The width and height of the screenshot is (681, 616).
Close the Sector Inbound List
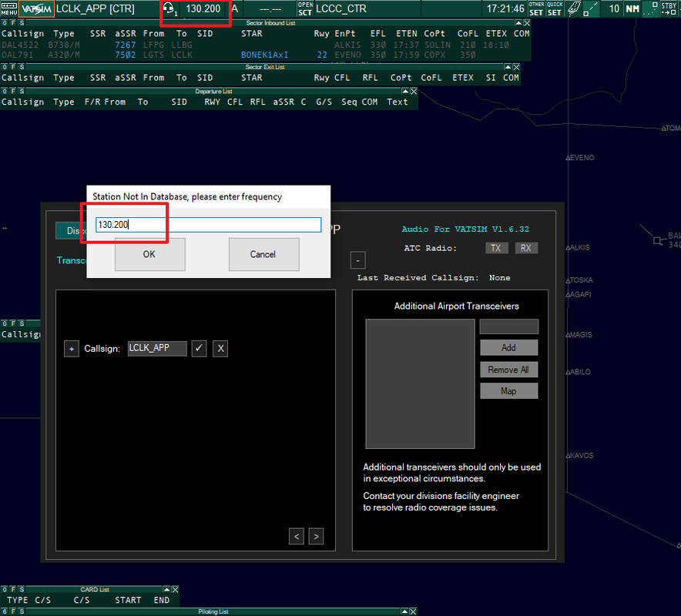pyautogui.click(x=527, y=22)
